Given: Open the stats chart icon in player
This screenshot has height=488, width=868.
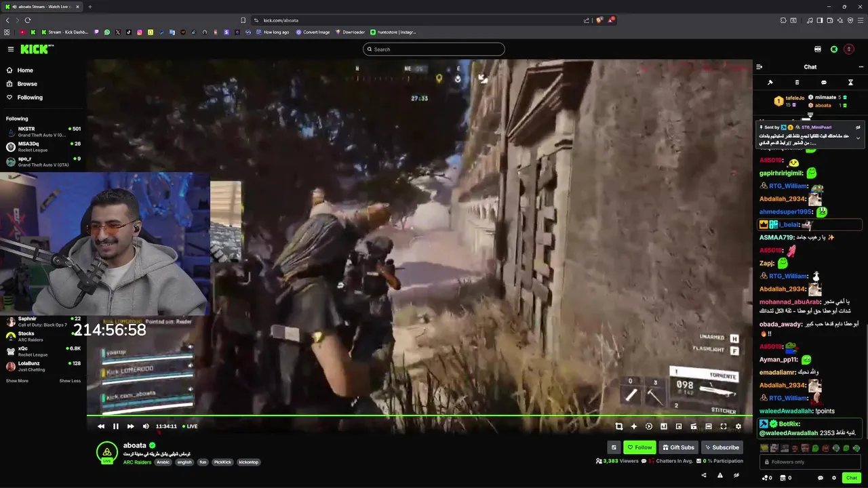Looking at the screenshot, I should (x=664, y=426).
